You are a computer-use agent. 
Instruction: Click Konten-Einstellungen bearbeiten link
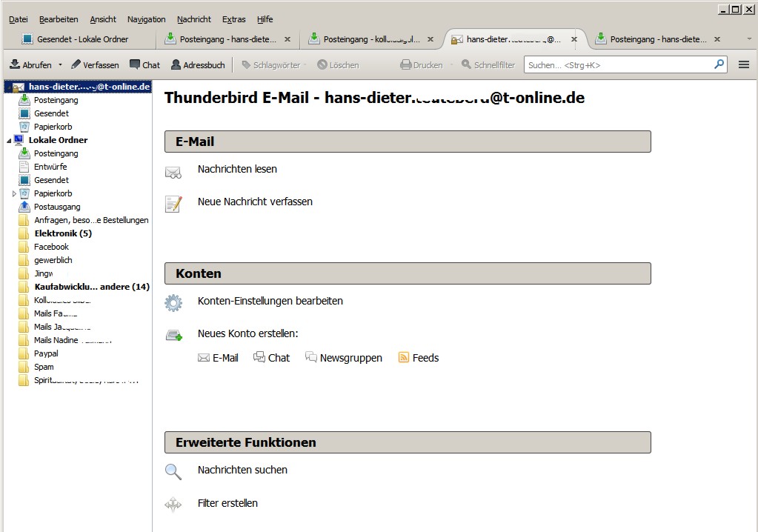(x=270, y=301)
